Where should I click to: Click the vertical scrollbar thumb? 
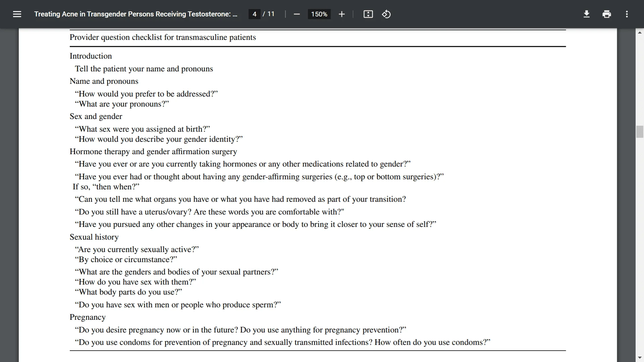(640, 132)
